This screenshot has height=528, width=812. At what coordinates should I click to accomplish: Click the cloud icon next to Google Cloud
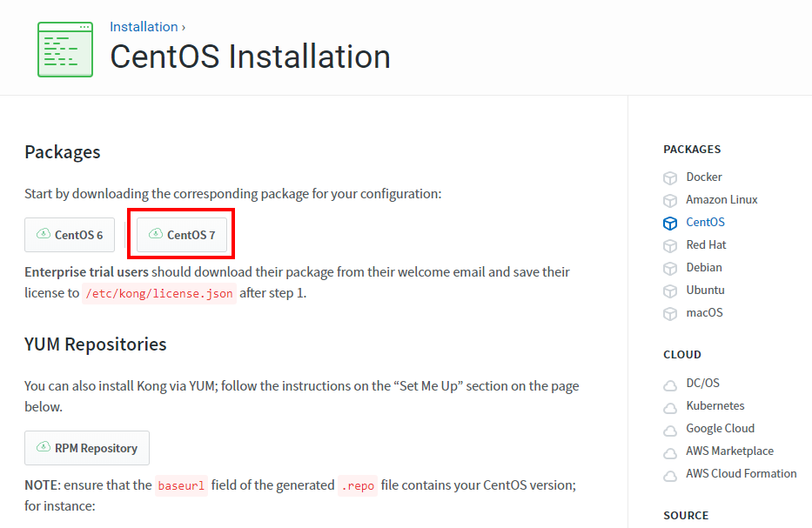tap(670, 431)
